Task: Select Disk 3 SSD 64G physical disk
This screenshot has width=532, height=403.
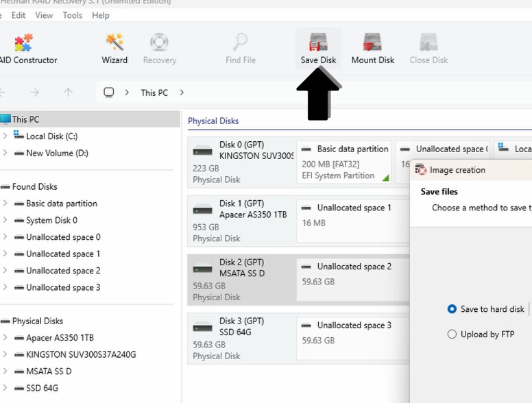Action: coord(241,338)
